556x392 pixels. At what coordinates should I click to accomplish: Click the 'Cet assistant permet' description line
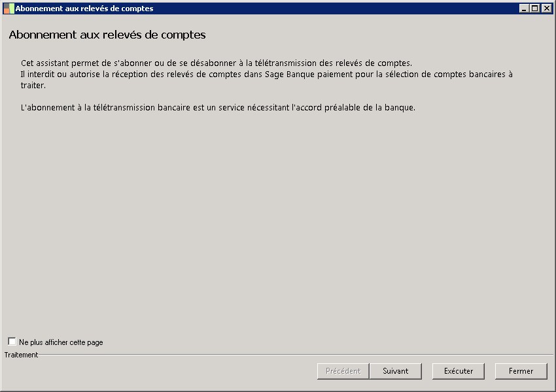(x=217, y=63)
